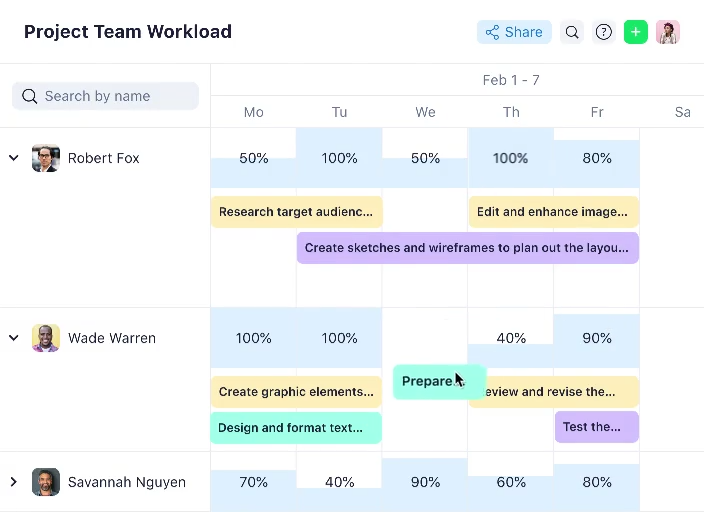Expand Savannah Nguyen's task row

(x=14, y=482)
